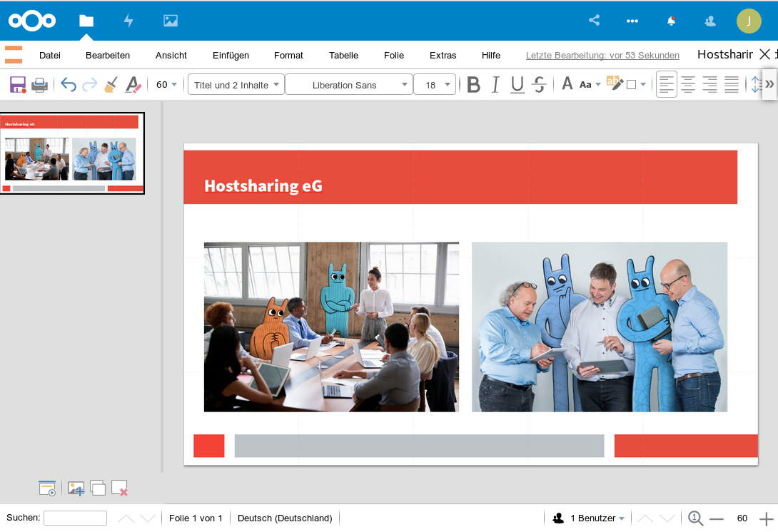The height and width of the screenshot is (532, 778).
Task: Open the Folie menu
Action: [394, 56]
